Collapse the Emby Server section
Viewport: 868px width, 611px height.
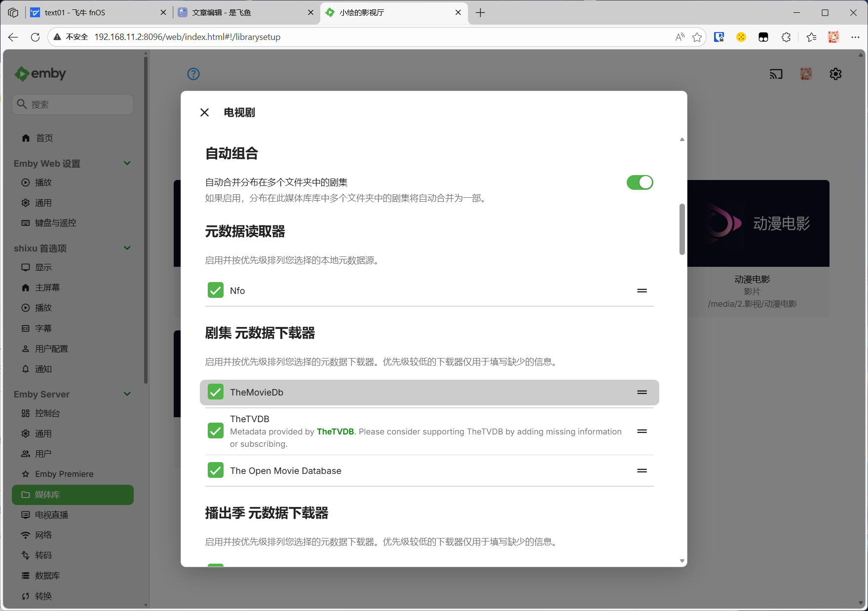127,394
